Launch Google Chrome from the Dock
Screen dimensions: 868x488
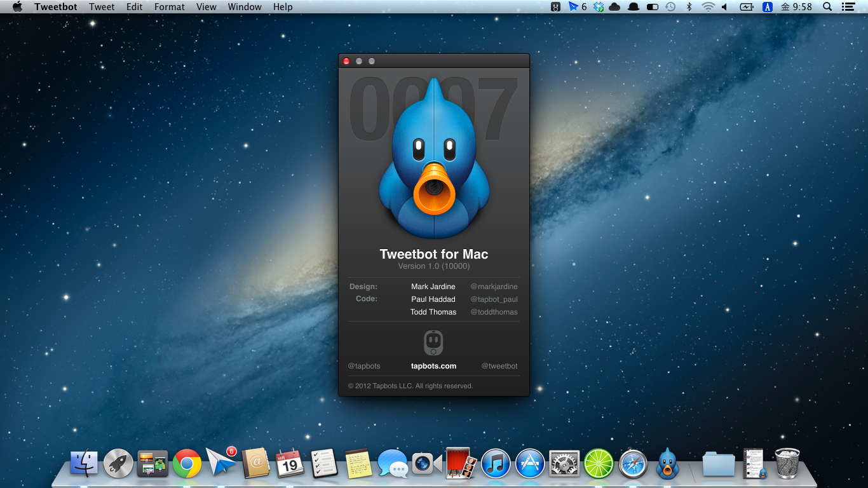tap(187, 463)
